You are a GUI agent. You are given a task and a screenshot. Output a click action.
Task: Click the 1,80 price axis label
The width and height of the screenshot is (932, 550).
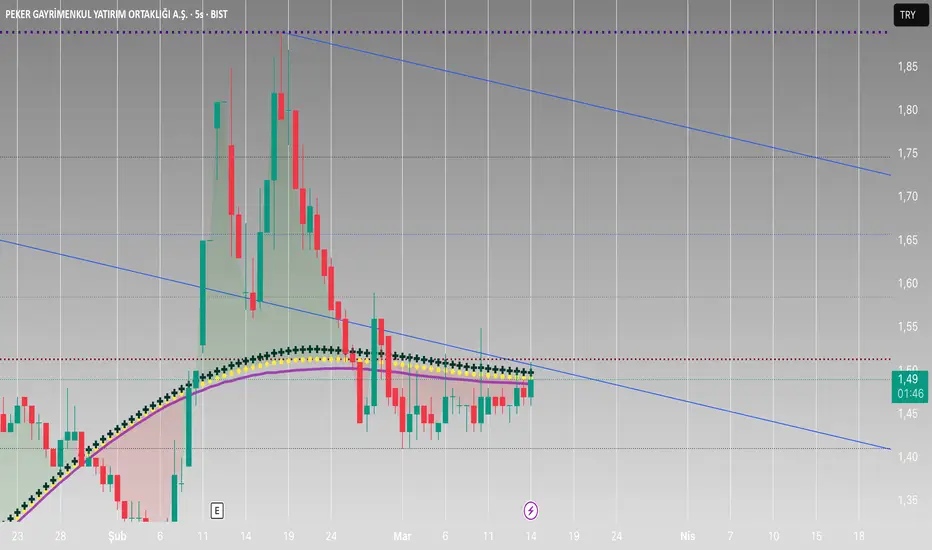pyautogui.click(x=908, y=110)
